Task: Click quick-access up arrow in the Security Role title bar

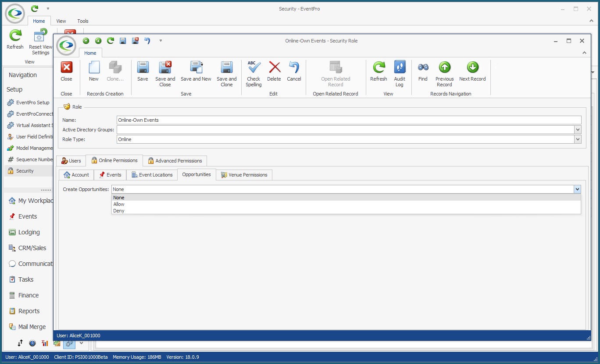Action: pyautogui.click(x=86, y=41)
